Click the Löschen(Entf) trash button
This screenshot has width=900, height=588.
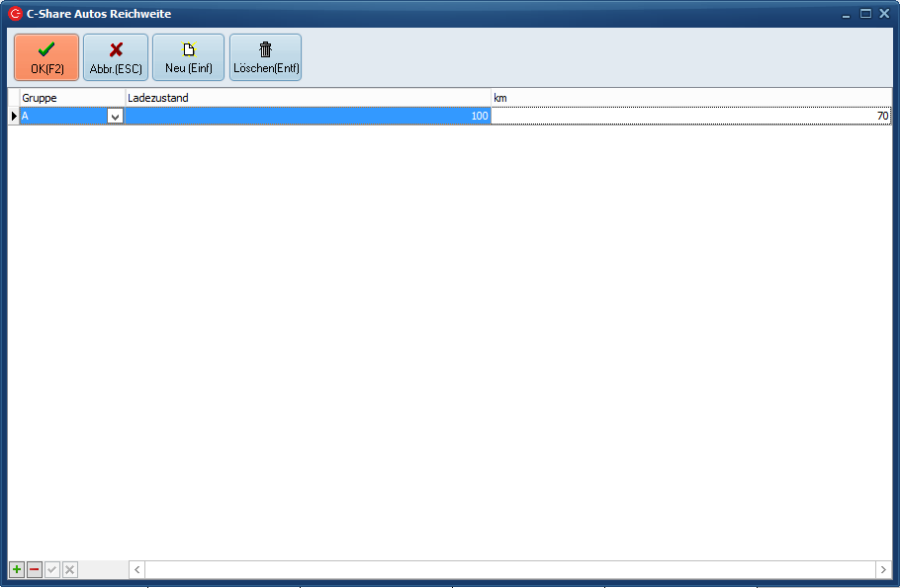265,57
